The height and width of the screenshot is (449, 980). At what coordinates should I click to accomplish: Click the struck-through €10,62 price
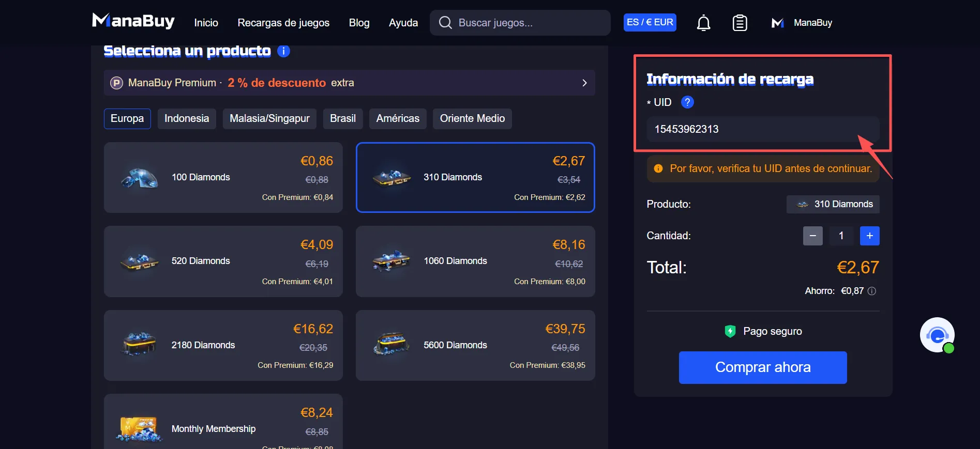569,264
